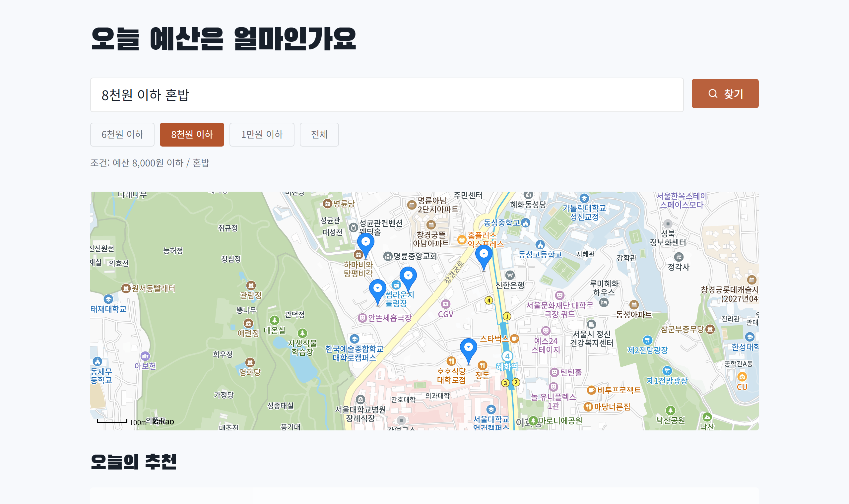Click blue marker above 호호식당 대학로점
This screenshot has width=849, height=504.
coord(469,351)
